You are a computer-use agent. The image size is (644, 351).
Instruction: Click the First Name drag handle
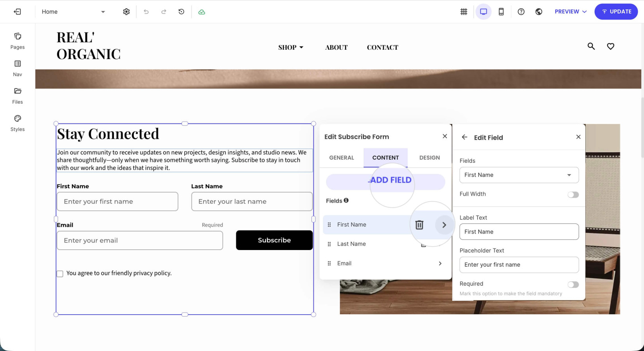(329, 225)
